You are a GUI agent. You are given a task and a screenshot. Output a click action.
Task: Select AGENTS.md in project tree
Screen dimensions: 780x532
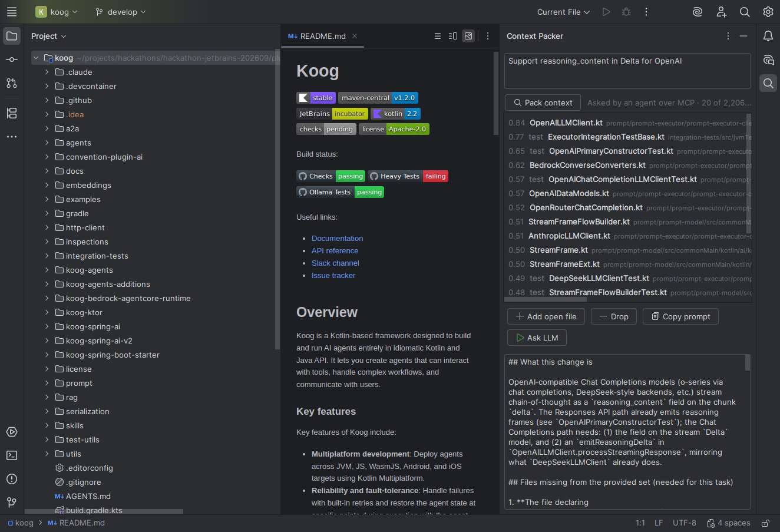click(x=88, y=496)
